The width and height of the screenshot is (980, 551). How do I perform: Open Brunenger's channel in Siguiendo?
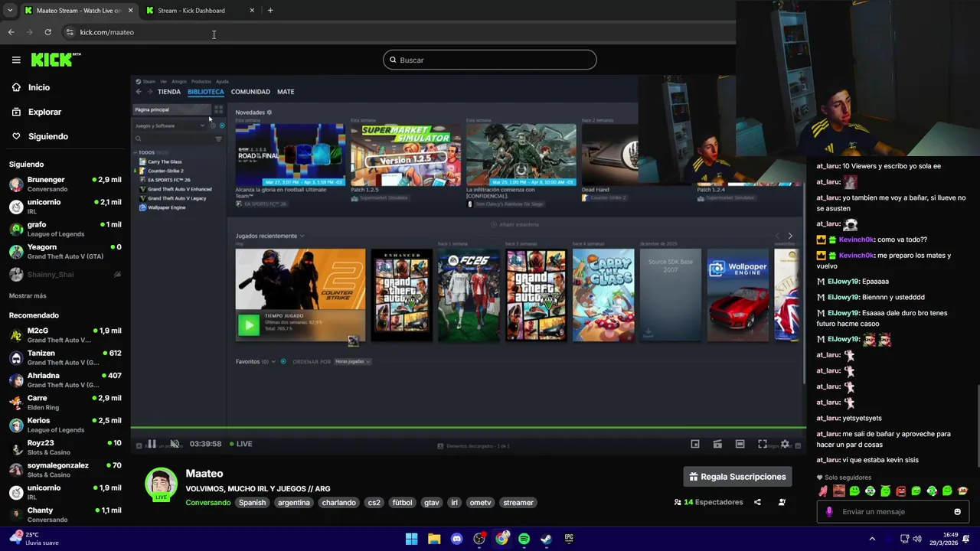[65, 184]
